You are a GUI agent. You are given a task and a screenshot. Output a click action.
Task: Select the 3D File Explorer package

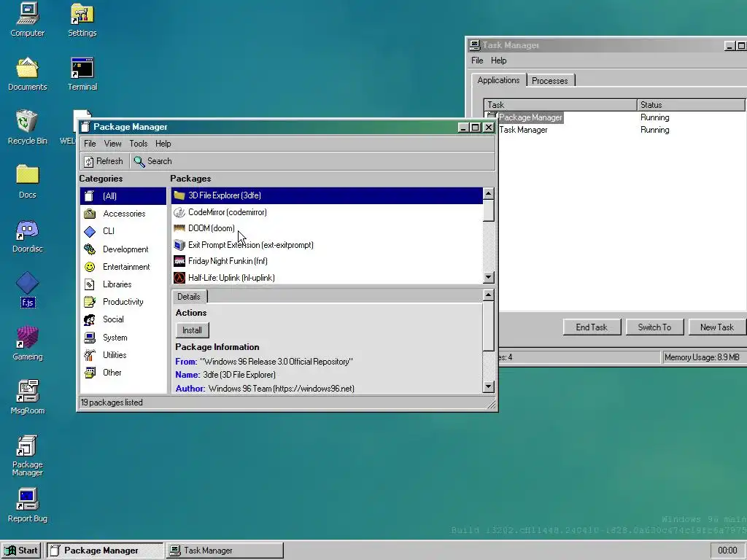pos(328,195)
